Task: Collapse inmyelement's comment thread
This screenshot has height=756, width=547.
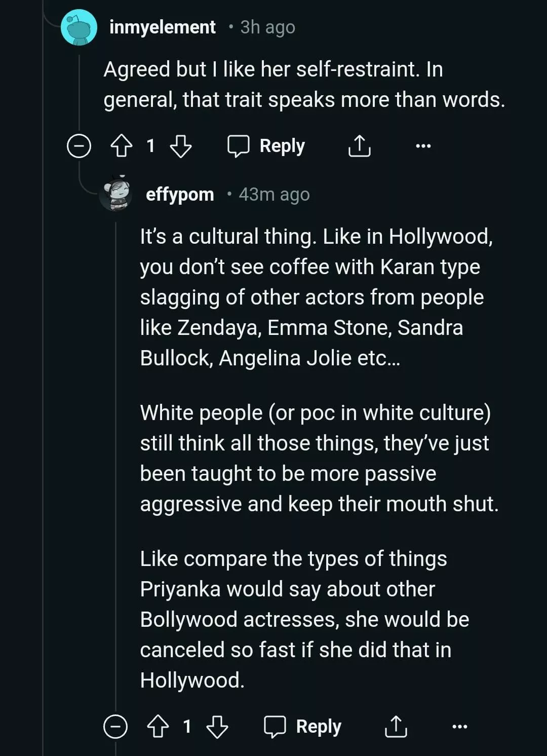Action: [x=79, y=146]
